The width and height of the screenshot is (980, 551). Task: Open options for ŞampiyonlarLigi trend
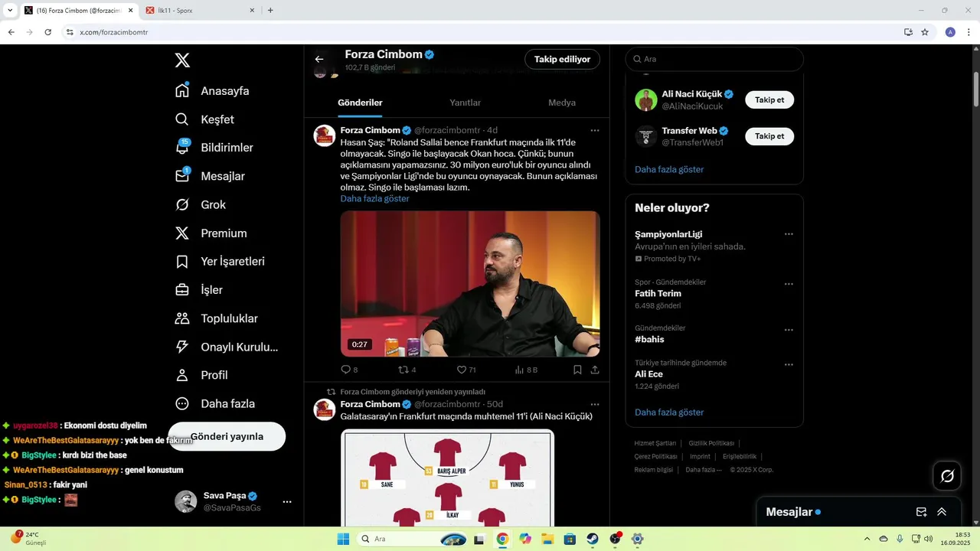[x=789, y=234]
